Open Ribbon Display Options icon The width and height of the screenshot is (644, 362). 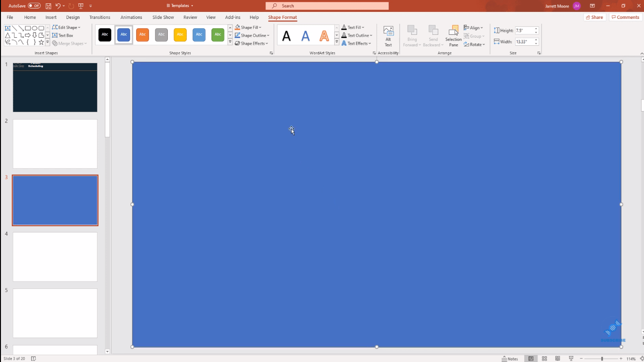tap(593, 6)
